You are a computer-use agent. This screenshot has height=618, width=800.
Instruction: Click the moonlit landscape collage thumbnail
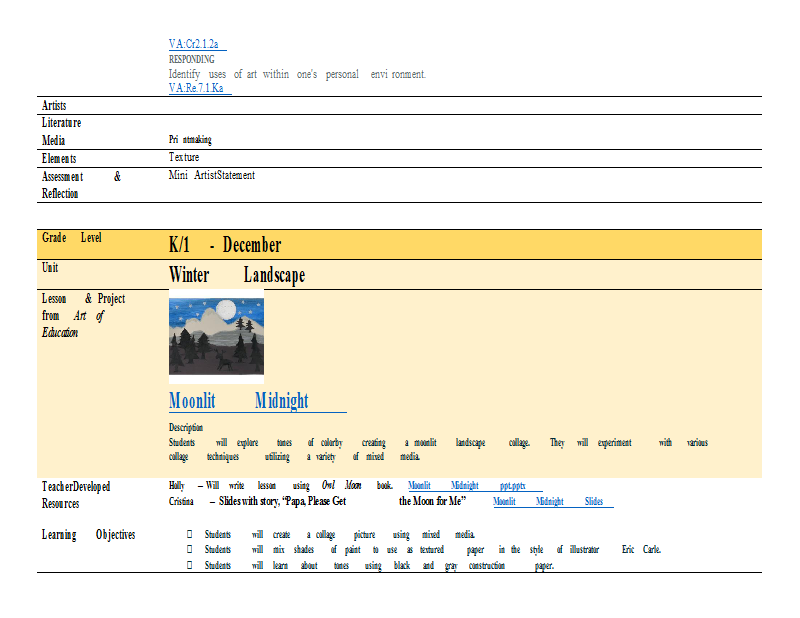(216, 336)
